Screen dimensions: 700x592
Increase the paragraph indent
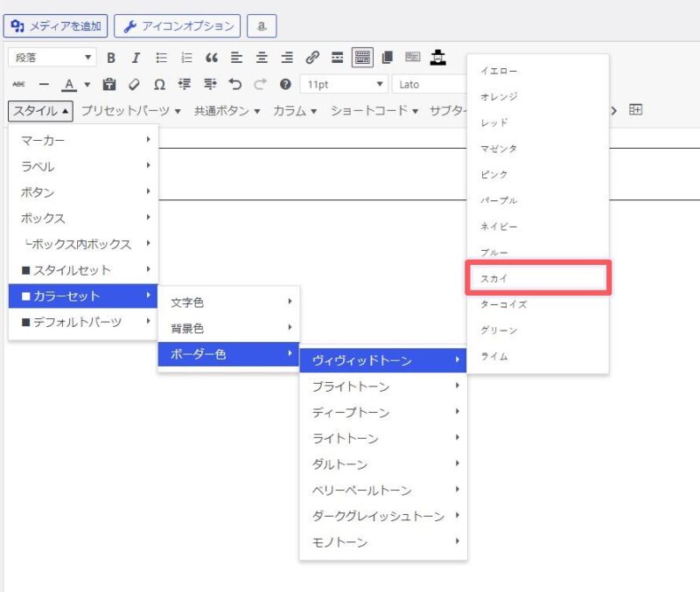[x=210, y=84]
